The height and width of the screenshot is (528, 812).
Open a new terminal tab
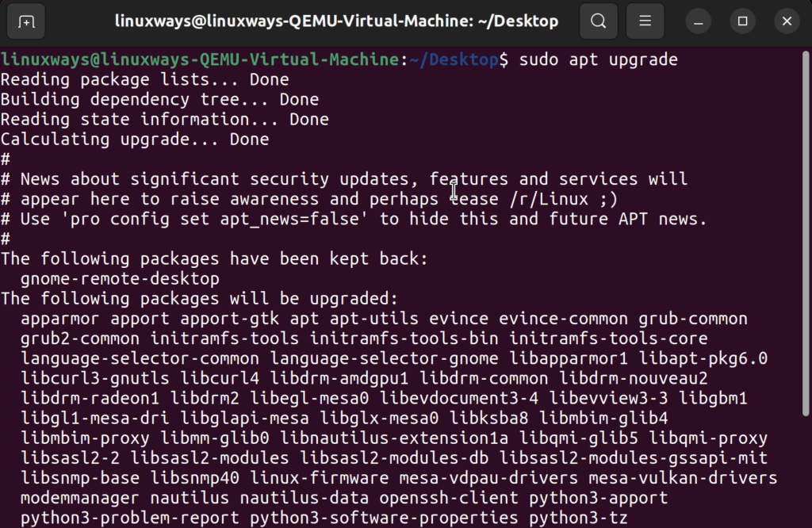[26, 21]
